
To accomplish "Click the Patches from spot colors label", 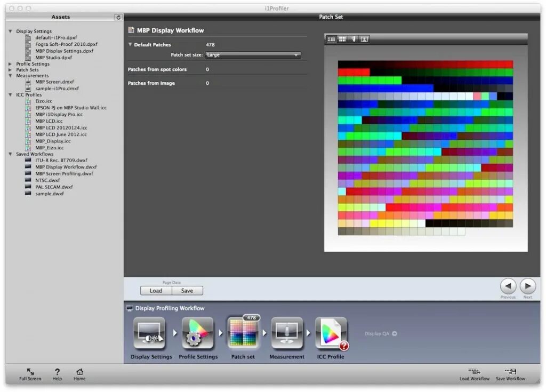I will tap(157, 69).
